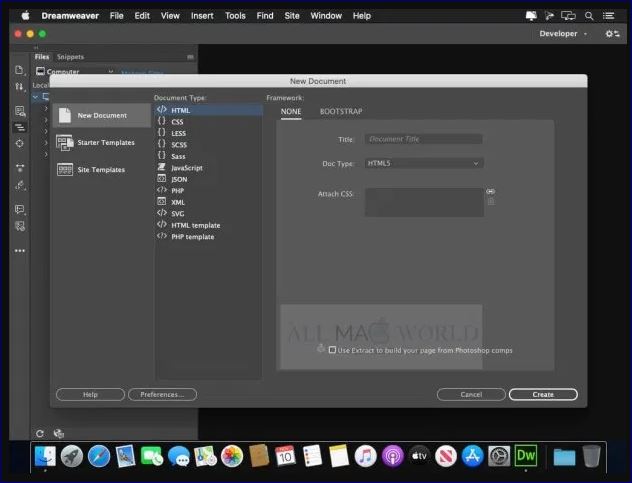The width and height of the screenshot is (632, 483).
Task: Open Safari from the Dock
Action: [99, 456]
